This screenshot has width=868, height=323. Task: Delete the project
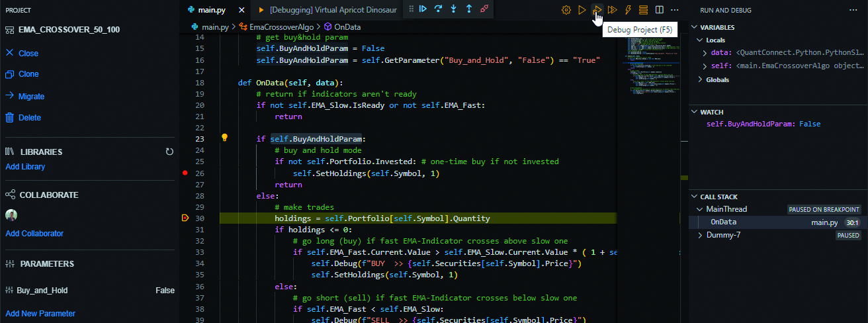[30, 118]
